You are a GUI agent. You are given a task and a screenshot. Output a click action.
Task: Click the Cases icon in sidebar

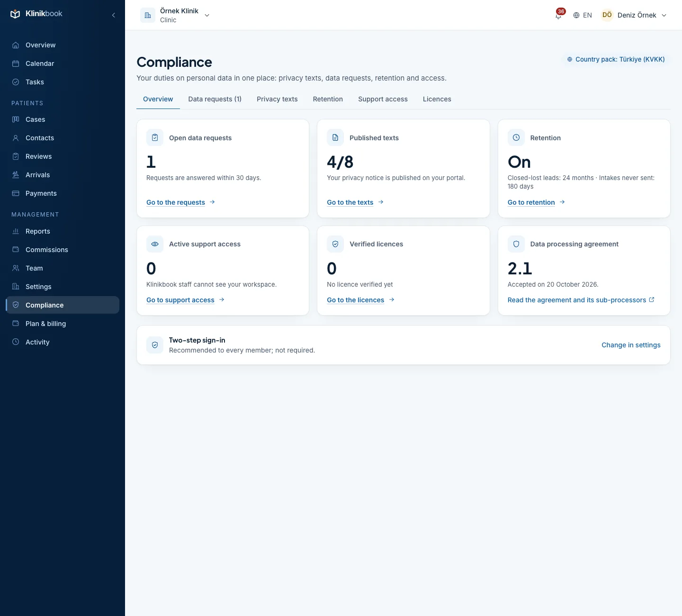[x=16, y=119]
